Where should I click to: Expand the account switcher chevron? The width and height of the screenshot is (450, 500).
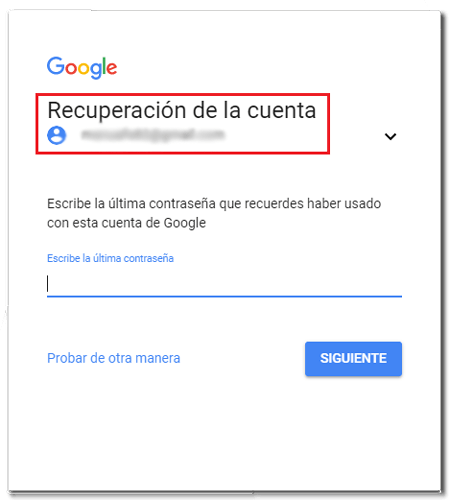[x=390, y=136]
